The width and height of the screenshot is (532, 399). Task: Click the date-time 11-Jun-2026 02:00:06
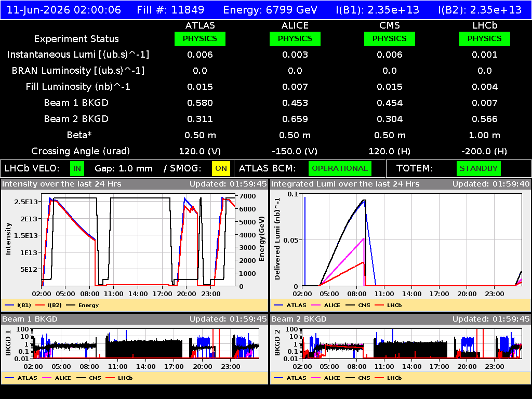64,9
